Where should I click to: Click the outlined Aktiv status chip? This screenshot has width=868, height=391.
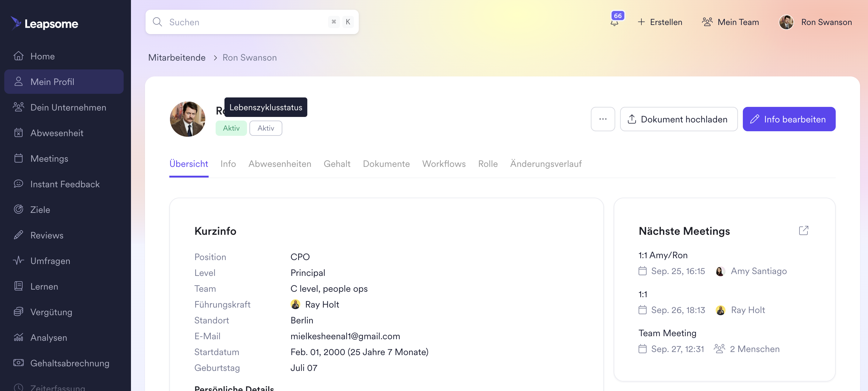coord(266,128)
